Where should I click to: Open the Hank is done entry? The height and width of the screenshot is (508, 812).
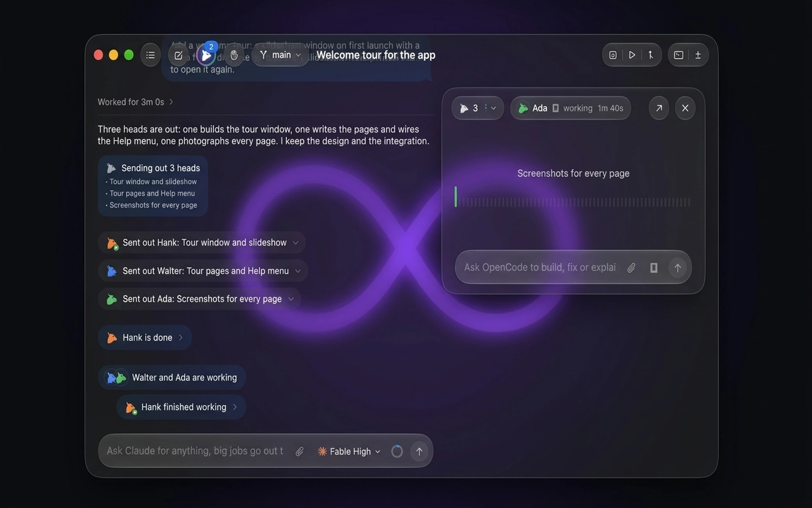point(145,337)
